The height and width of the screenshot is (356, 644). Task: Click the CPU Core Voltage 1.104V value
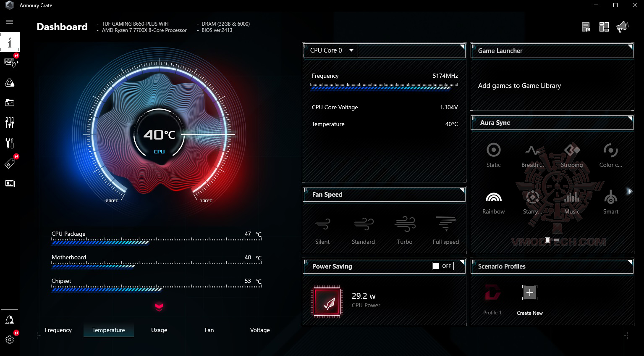pyautogui.click(x=449, y=107)
